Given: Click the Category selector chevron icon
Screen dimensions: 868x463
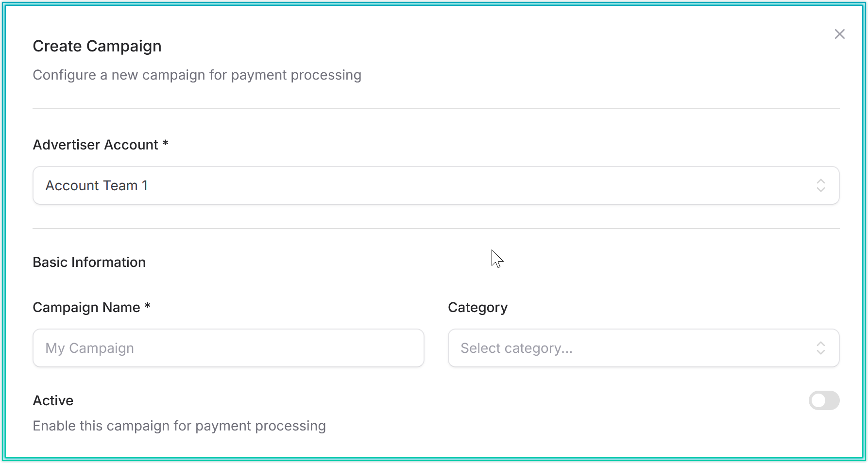Looking at the screenshot, I should tap(820, 348).
